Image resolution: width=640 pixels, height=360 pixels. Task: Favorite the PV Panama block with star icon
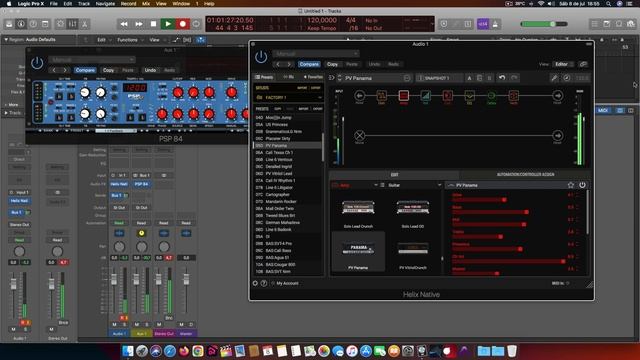(x=570, y=185)
